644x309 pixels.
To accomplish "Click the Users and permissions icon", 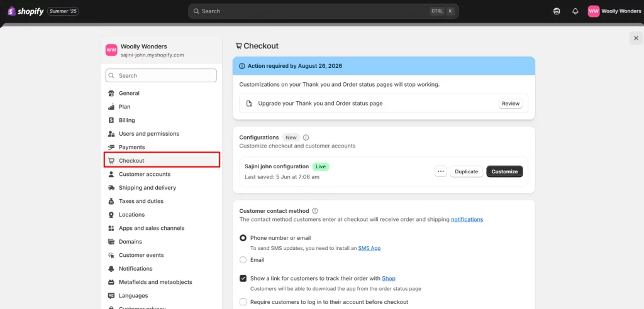I will [111, 134].
